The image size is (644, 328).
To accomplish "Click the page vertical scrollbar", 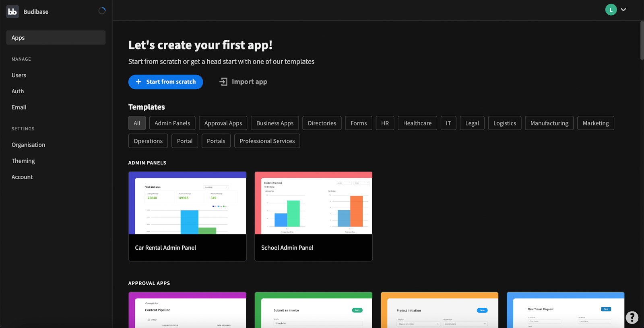I will coord(642,40).
